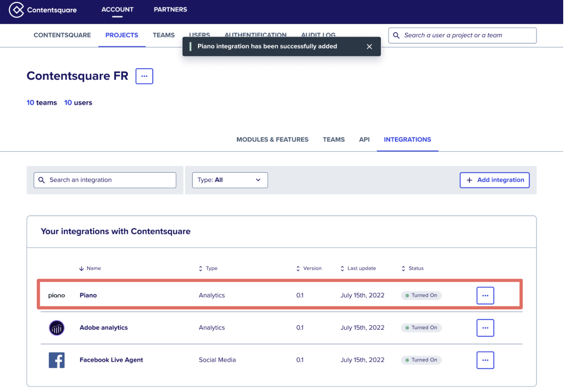Open the Facebook Live Agent options menu
Viewport: 565px width, 392px height.
(485, 360)
